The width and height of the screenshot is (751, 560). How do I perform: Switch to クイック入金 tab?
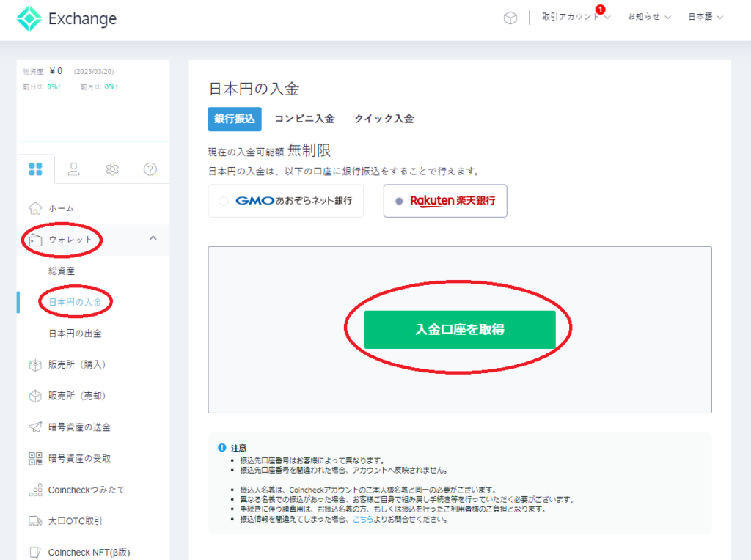click(384, 119)
